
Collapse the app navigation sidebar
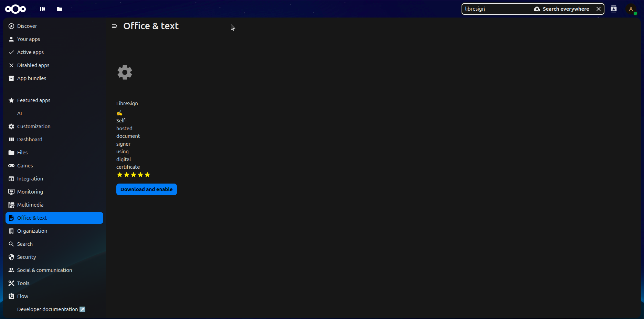pos(115,26)
